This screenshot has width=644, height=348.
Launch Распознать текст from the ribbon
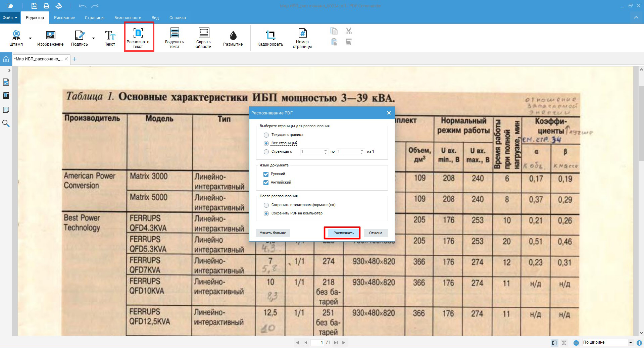point(138,38)
